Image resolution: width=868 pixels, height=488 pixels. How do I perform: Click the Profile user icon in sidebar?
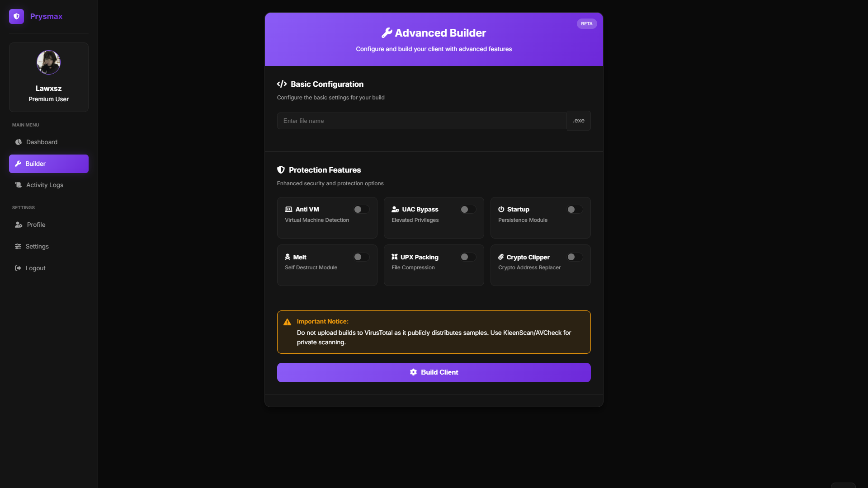coord(19,225)
